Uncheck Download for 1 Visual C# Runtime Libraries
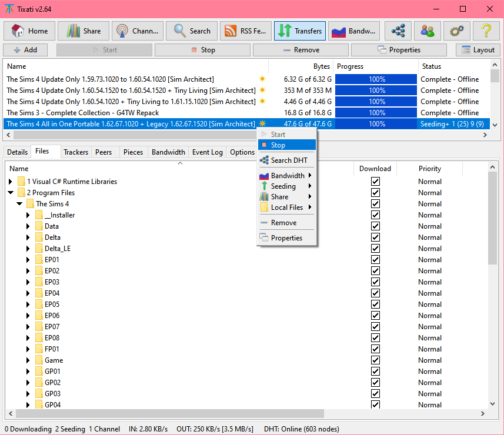This screenshot has height=435, width=504. [x=375, y=181]
